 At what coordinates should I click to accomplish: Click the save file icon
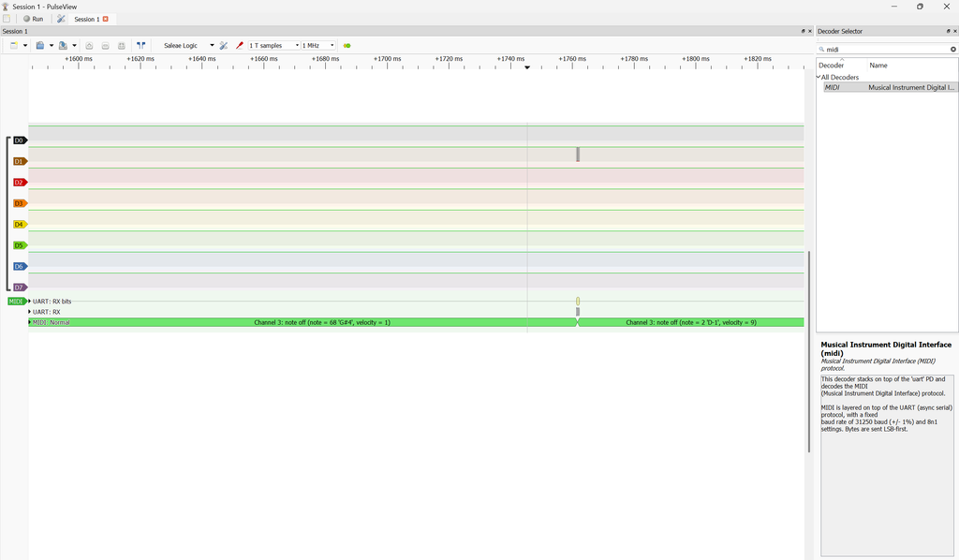63,45
